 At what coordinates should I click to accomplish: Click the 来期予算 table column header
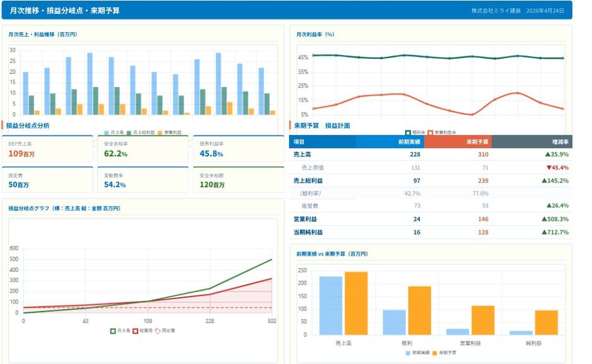click(457, 142)
